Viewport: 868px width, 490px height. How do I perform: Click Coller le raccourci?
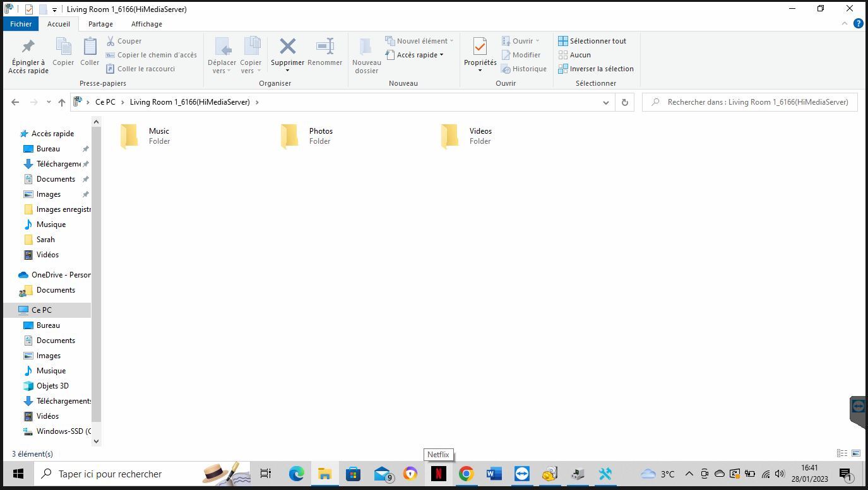[x=140, y=69]
